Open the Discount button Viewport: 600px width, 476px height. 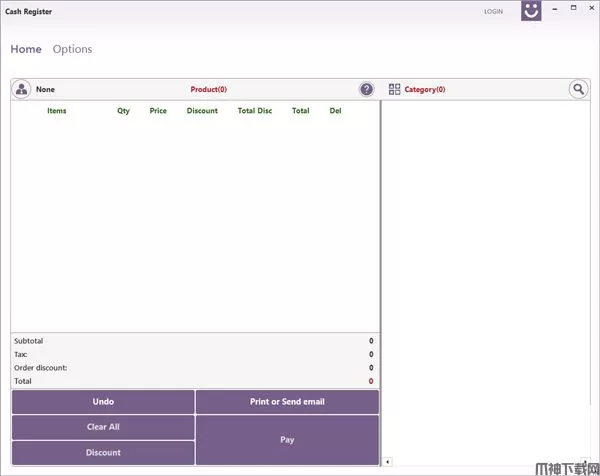click(x=103, y=453)
